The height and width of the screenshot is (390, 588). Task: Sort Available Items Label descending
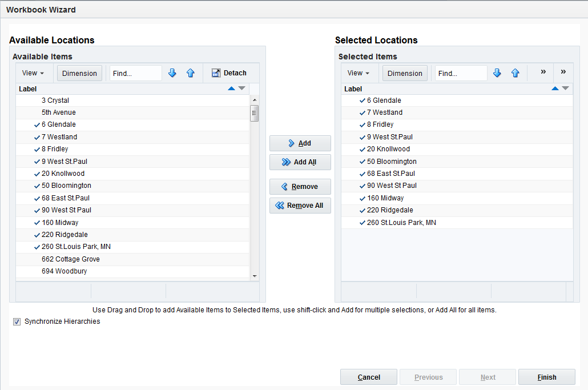(x=242, y=89)
